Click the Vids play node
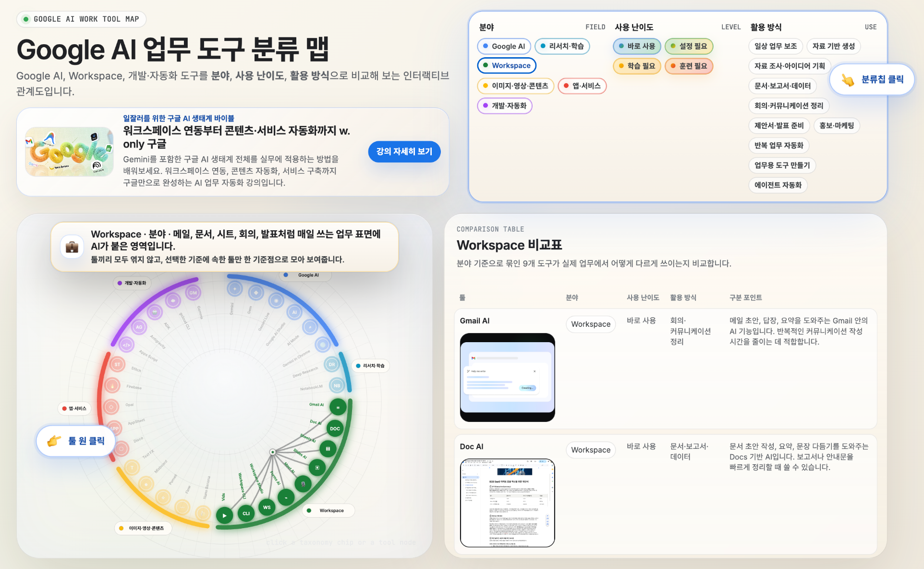Screen dimensions: 924x569 [x=224, y=516]
